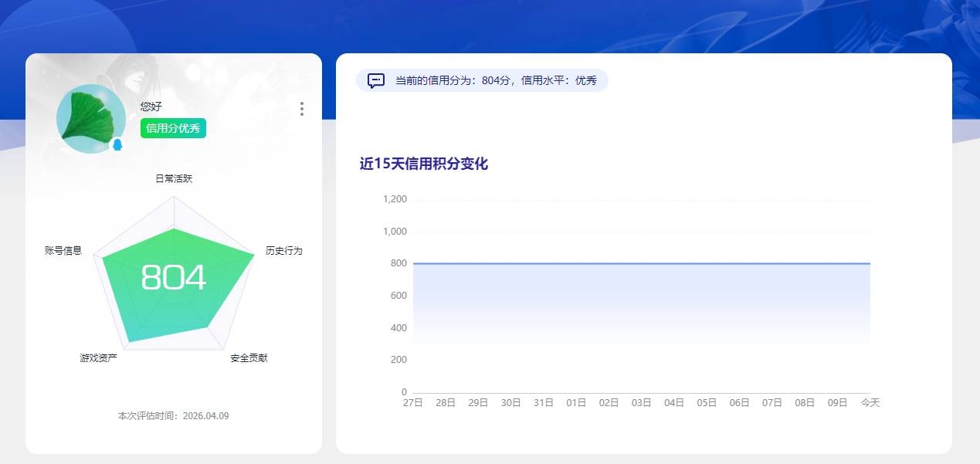Viewport: 980px width, 464px height.
Task: Click the green 信用分优秀 badge
Action: click(171, 128)
